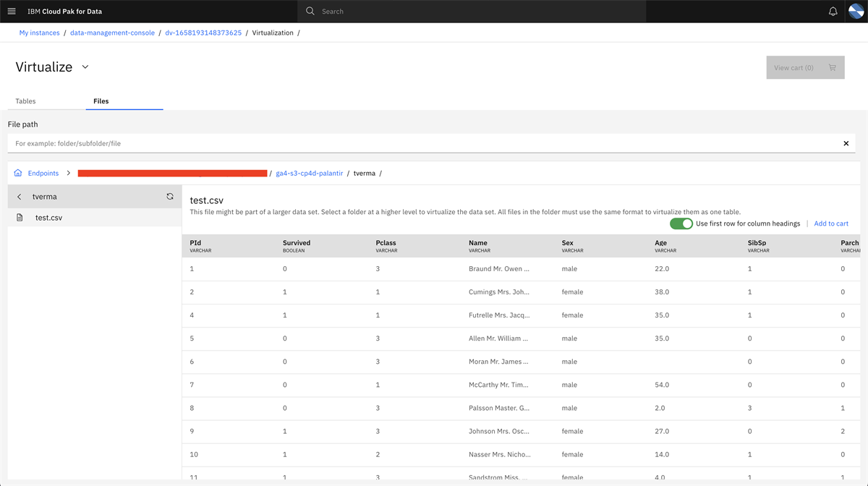Expand the Virtualize dropdown chevron

tap(85, 67)
